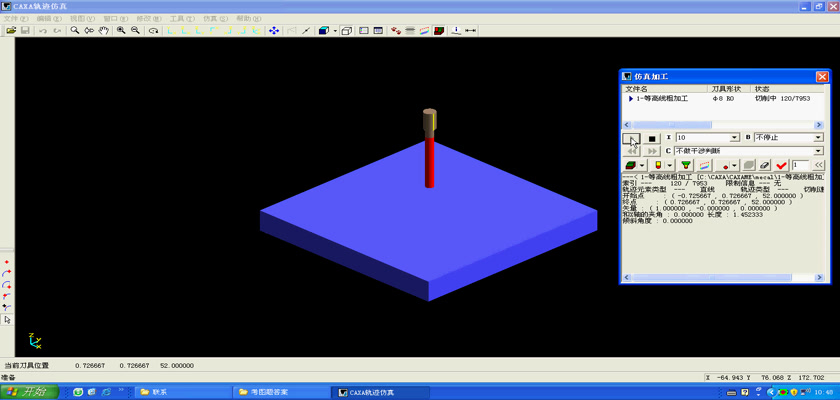Open the 帮助 menu

(x=249, y=18)
